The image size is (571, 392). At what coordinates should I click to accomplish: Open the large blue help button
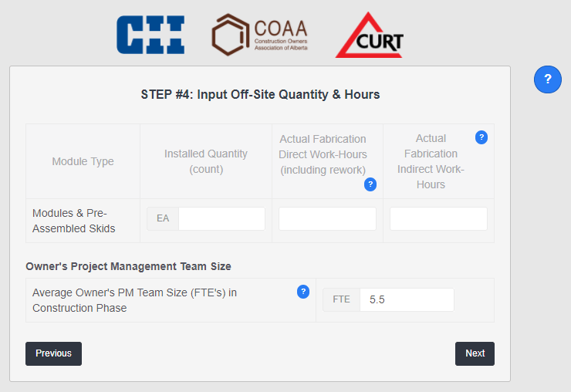(x=548, y=79)
